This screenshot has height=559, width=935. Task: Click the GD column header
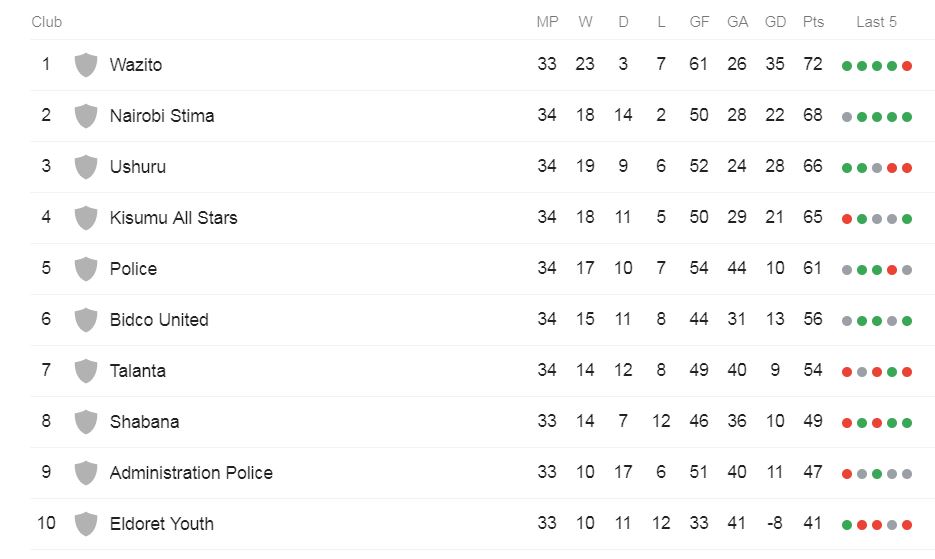pos(775,22)
